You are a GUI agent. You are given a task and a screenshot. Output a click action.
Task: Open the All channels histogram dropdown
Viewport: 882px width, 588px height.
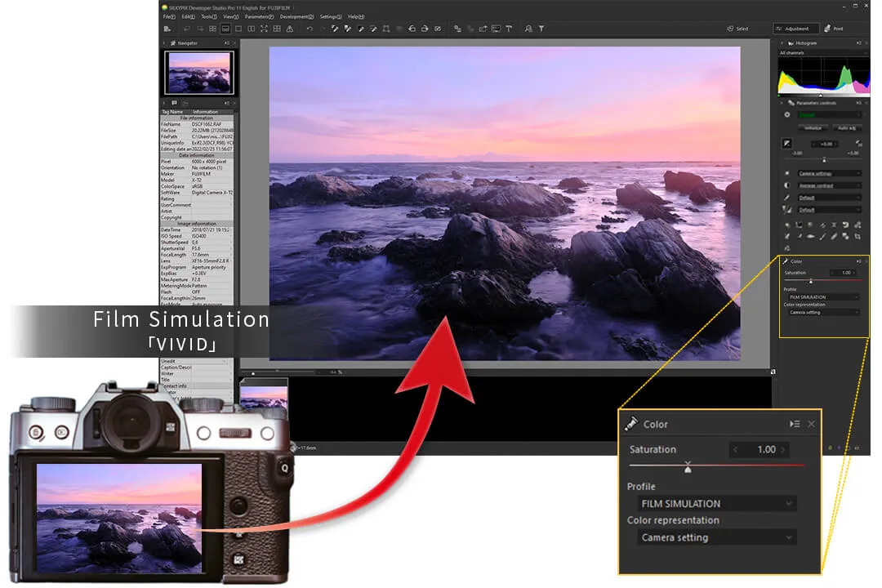click(822, 53)
